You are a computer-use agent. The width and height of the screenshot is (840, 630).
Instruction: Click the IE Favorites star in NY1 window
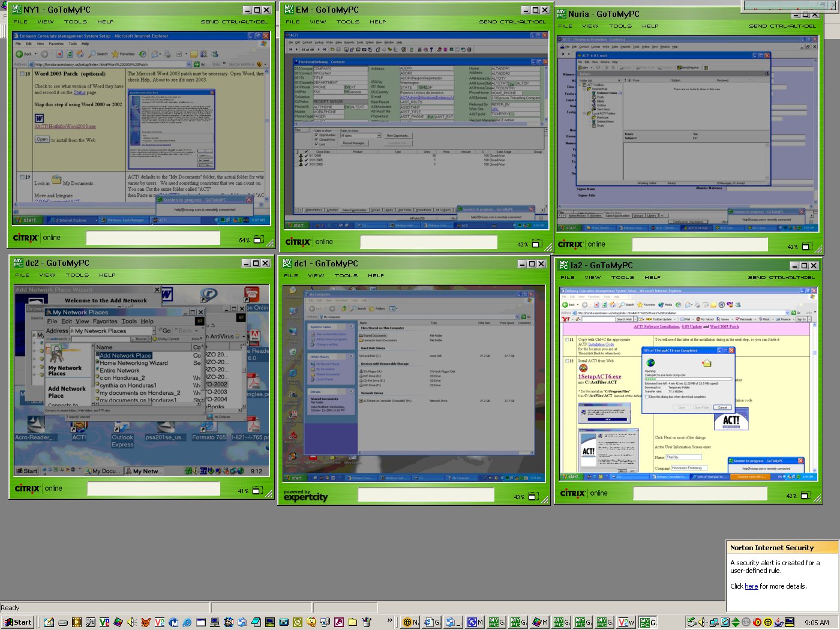coord(115,54)
